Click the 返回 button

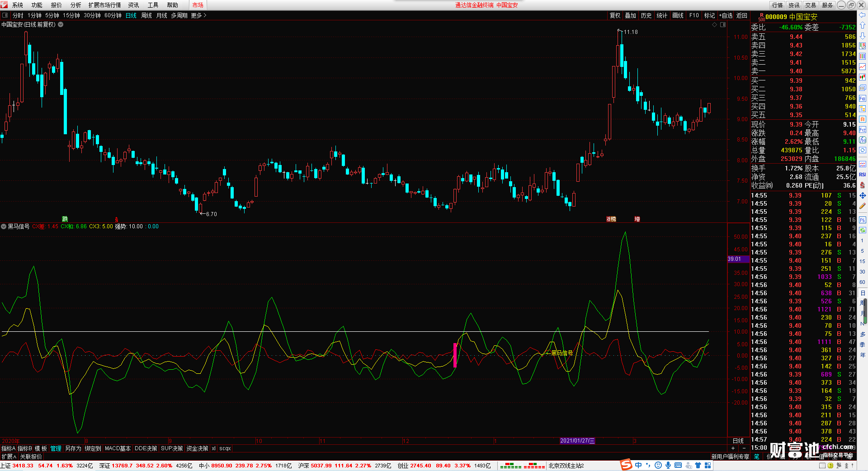[742, 15]
